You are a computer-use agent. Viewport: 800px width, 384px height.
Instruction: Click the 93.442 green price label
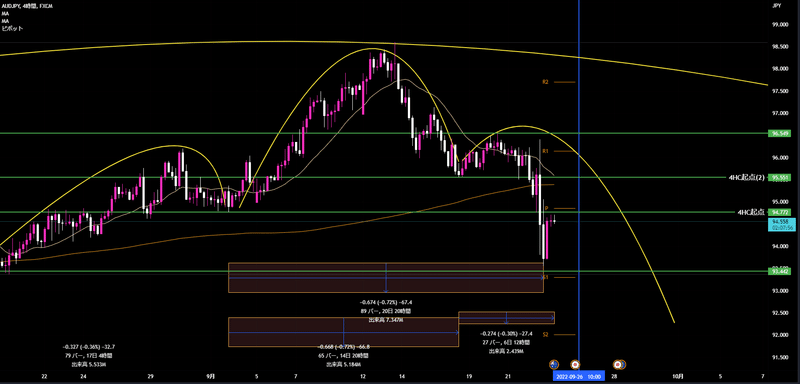780,272
